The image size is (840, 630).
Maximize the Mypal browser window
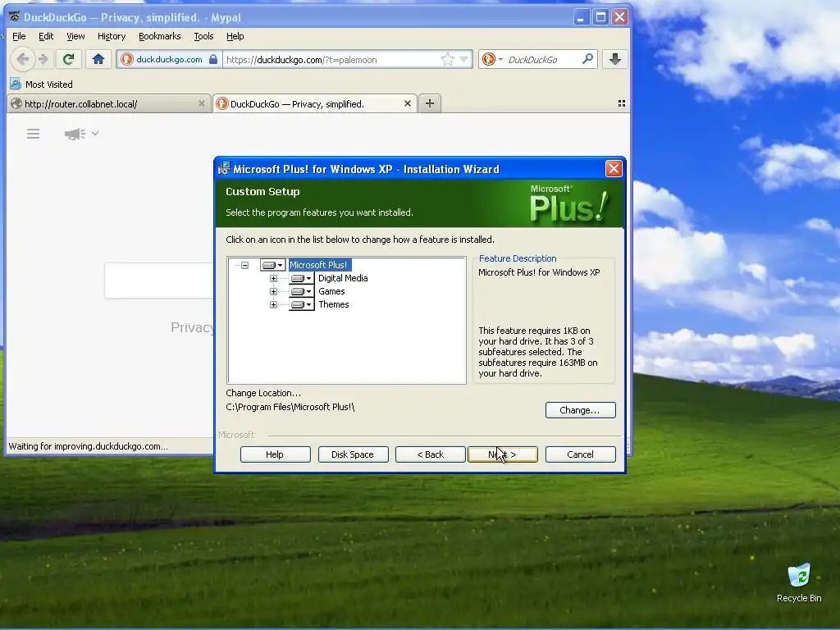click(x=600, y=17)
